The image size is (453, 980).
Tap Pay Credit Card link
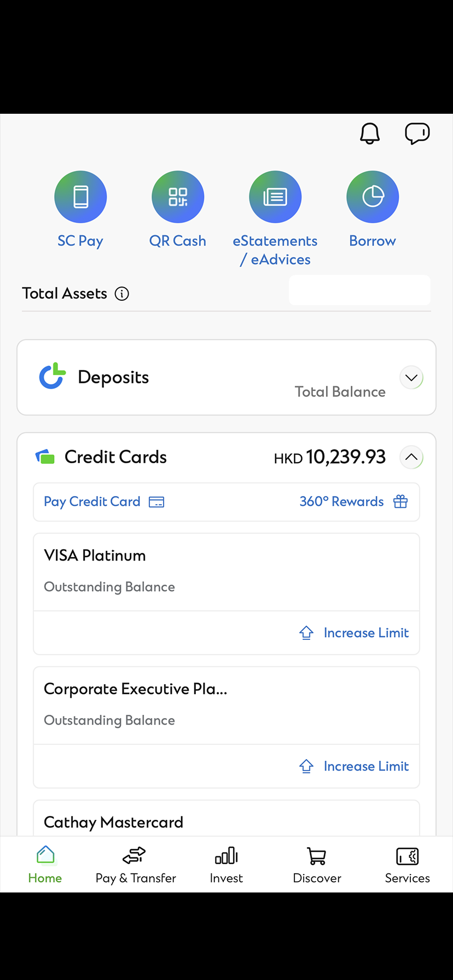(x=92, y=501)
